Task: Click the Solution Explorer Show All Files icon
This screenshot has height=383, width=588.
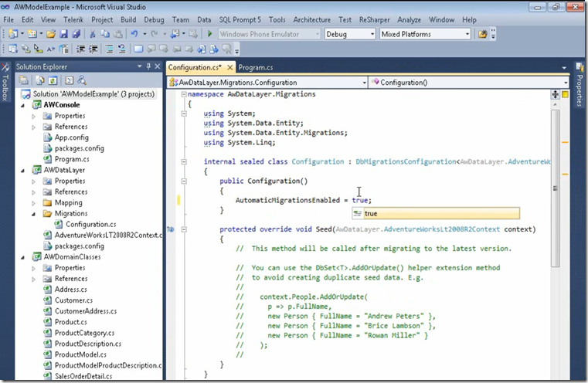Action: (x=39, y=80)
